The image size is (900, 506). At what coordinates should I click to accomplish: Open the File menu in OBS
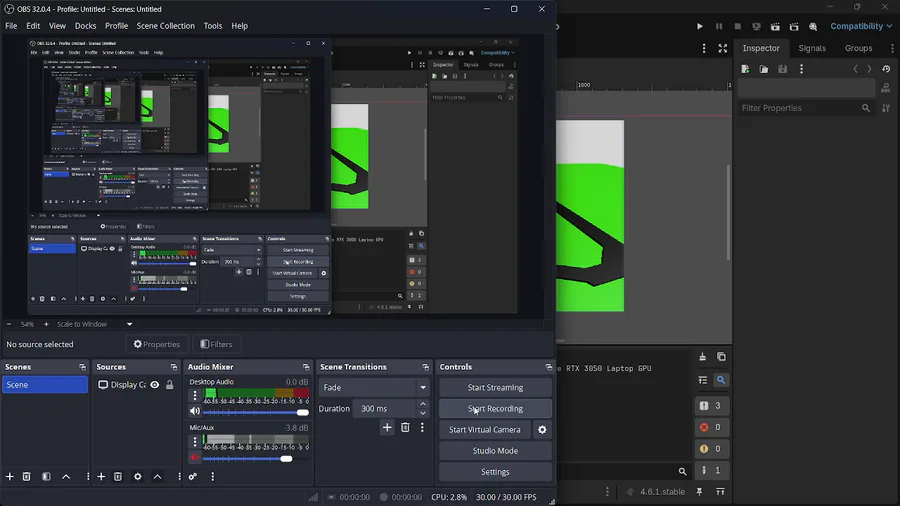pyautogui.click(x=11, y=26)
